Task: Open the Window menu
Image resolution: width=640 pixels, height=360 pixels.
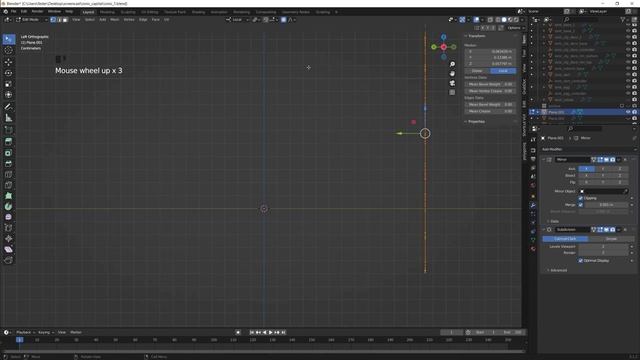Action: click(x=54, y=11)
